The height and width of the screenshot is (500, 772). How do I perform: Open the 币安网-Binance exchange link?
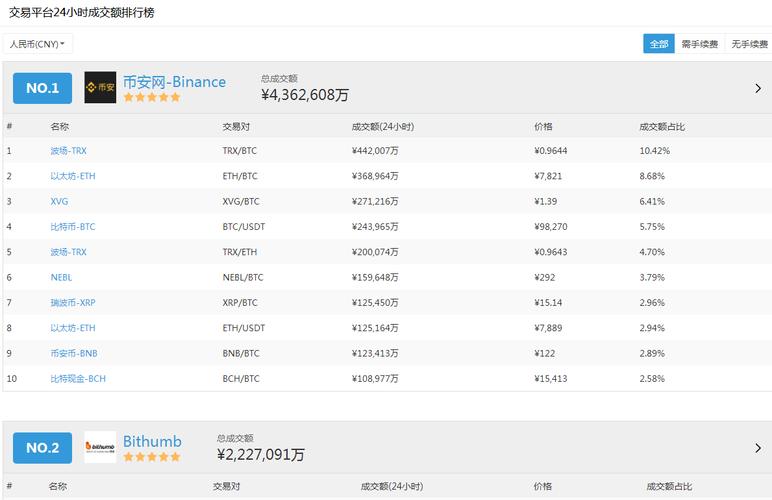click(x=174, y=82)
